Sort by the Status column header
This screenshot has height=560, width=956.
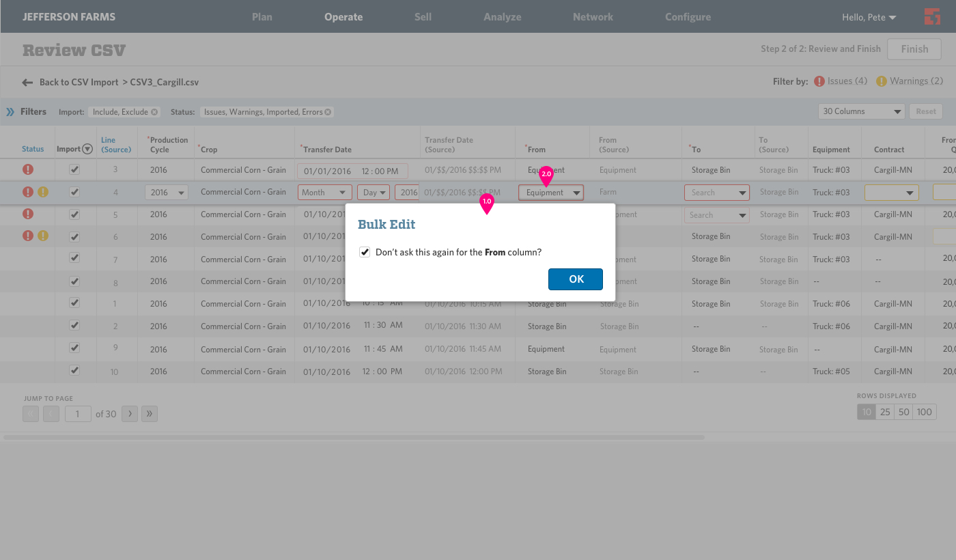(x=33, y=150)
